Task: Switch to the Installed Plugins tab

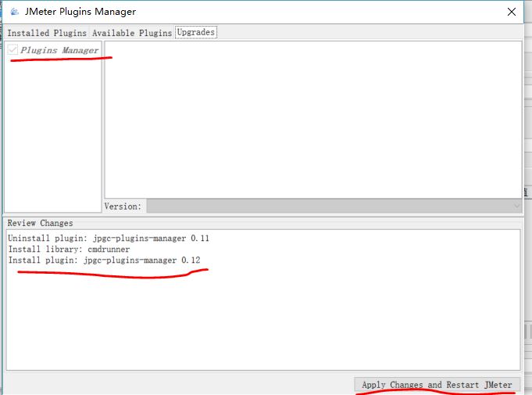Action: click(x=47, y=33)
